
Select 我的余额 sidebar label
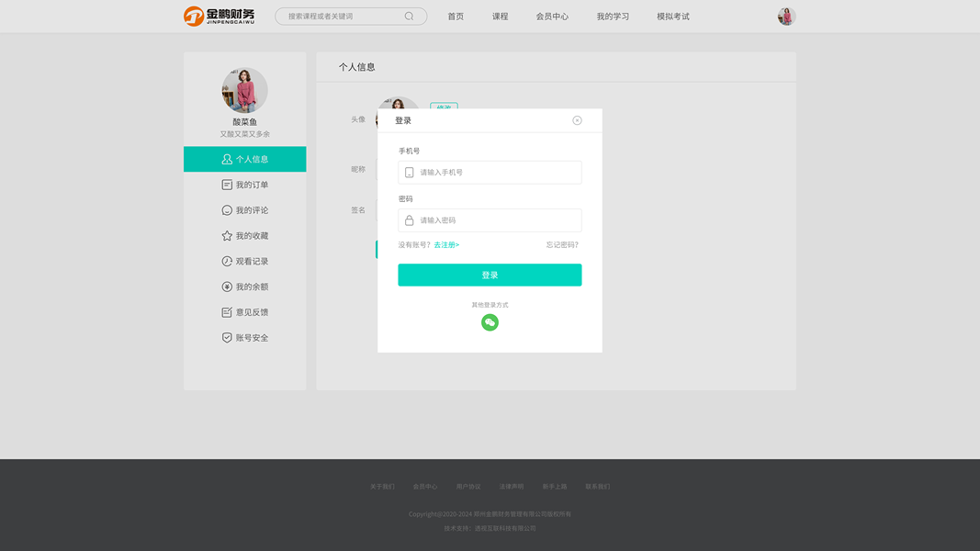(252, 287)
